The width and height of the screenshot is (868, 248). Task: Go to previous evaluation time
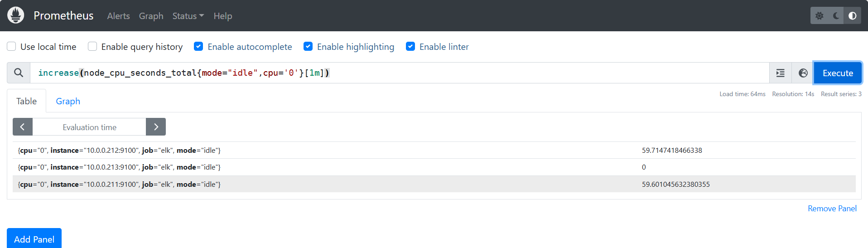click(x=23, y=127)
